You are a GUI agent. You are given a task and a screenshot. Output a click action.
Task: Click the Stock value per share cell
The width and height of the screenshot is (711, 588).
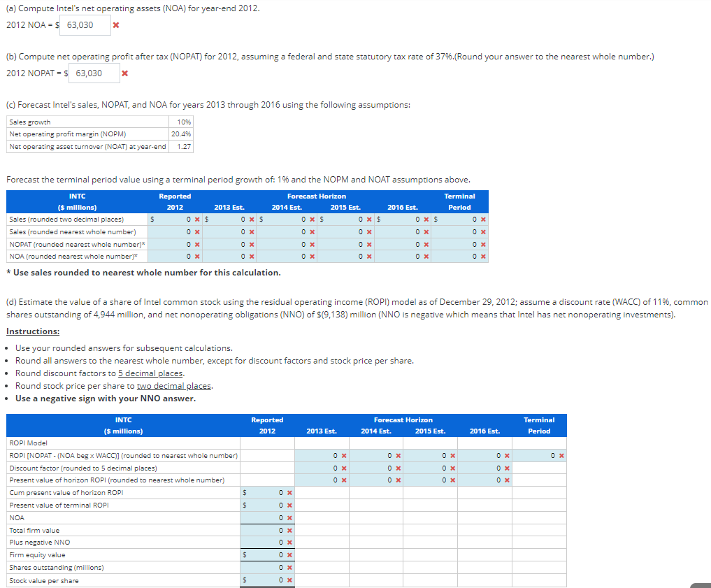tap(267, 580)
